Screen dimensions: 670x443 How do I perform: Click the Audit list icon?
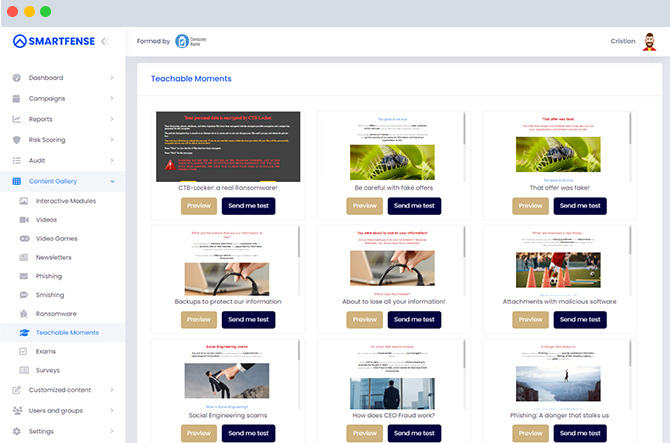click(17, 161)
